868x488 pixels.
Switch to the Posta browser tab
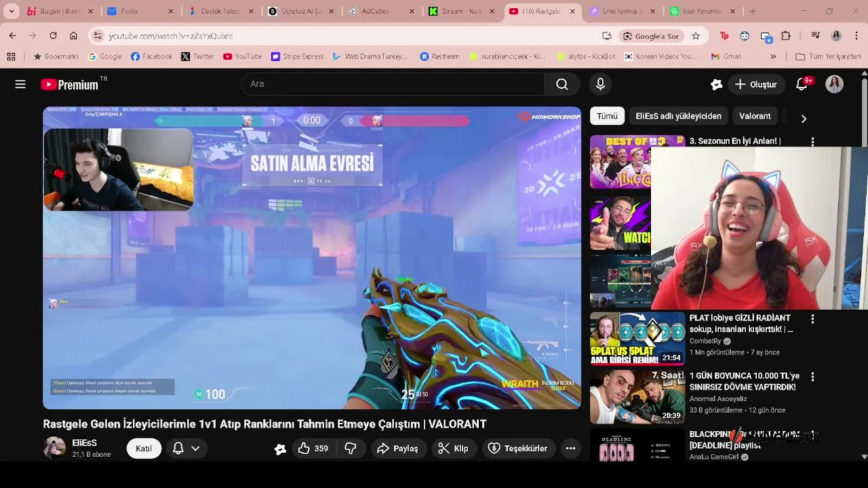click(x=139, y=12)
